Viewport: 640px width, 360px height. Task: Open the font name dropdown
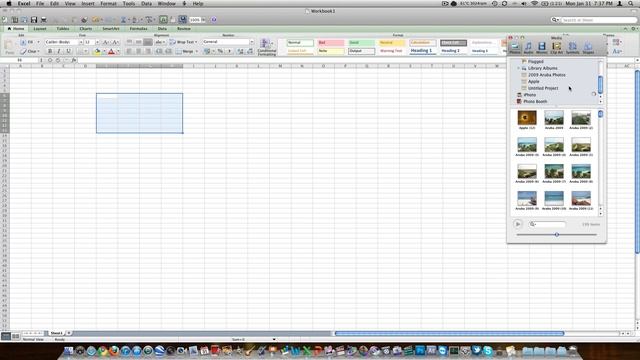80,42
